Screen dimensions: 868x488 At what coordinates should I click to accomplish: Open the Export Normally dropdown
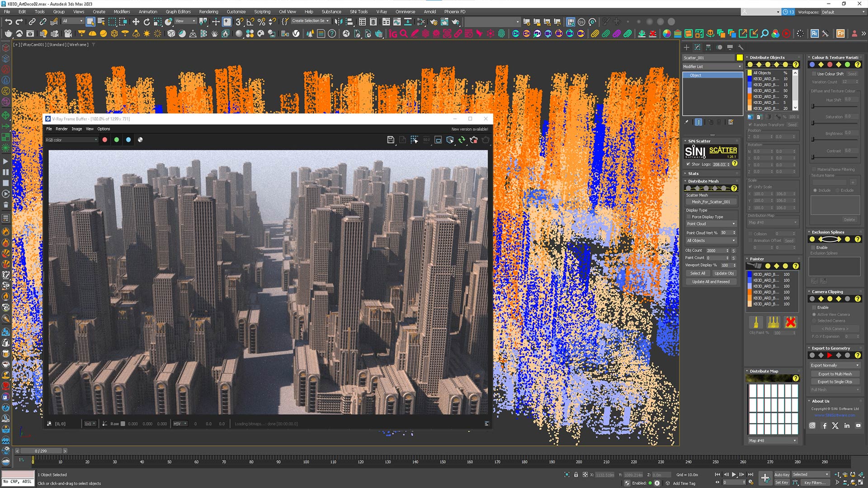(835, 365)
